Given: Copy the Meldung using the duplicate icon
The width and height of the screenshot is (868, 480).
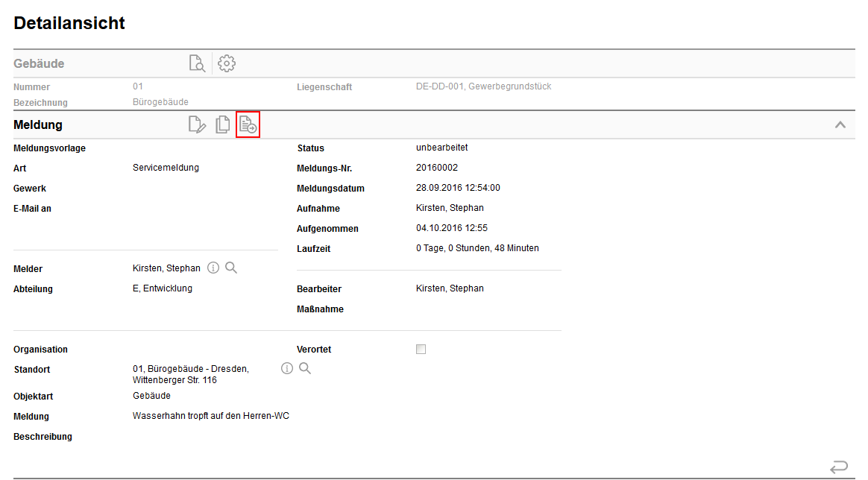Looking at the screenshot, I should 222,124.
